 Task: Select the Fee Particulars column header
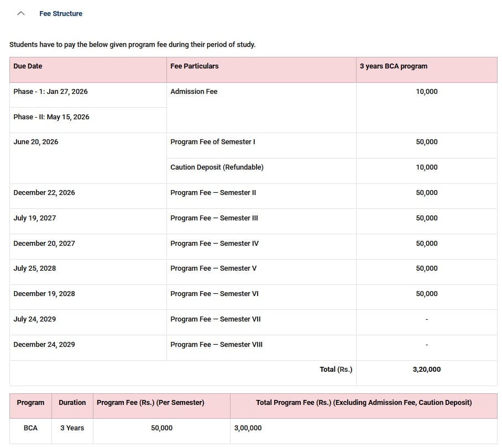[195, 66]
